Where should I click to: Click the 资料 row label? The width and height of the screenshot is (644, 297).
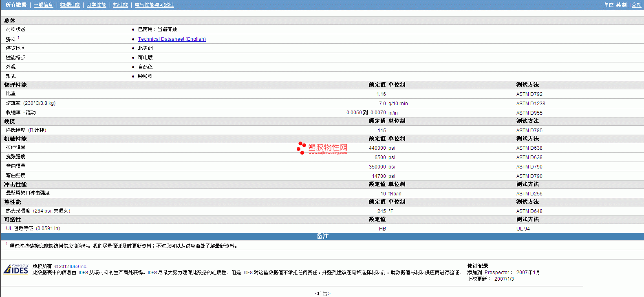pyautogui.click(x=11, y=39)
